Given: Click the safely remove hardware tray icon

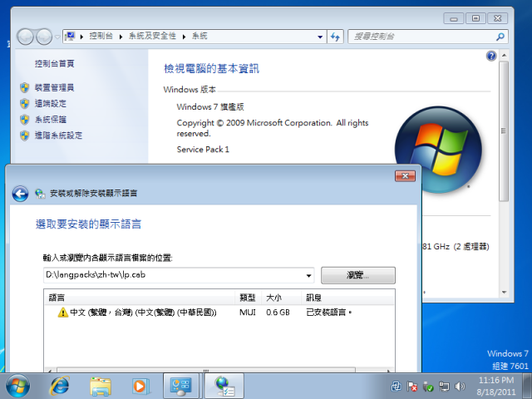Looking at the screenshot, I should (x=428, y=387).
